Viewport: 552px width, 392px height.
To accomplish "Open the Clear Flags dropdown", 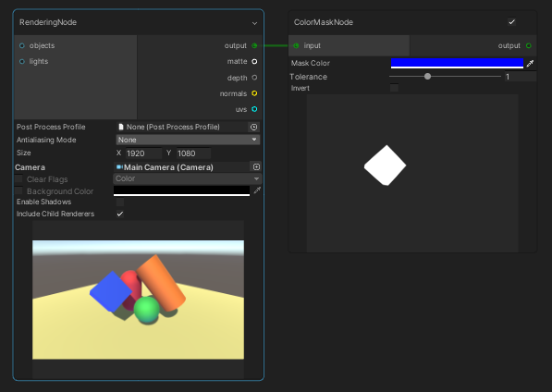I will [188, 178].
